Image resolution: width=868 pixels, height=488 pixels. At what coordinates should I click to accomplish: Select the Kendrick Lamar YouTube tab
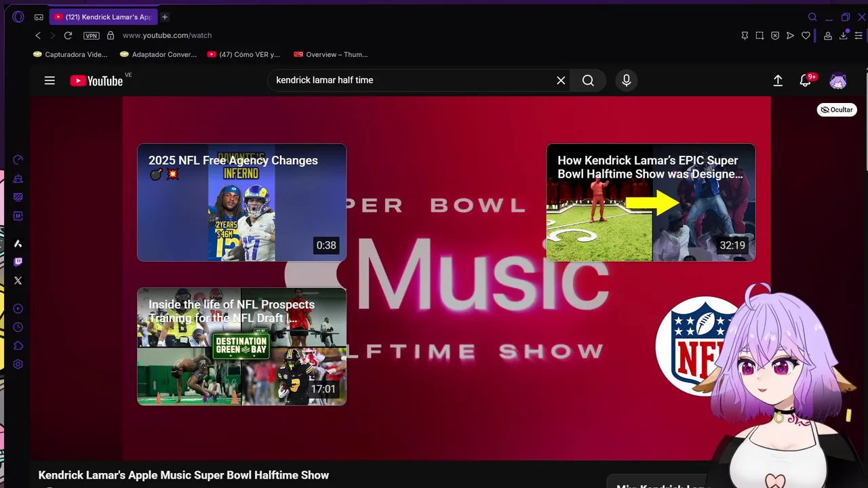[103, 17]
